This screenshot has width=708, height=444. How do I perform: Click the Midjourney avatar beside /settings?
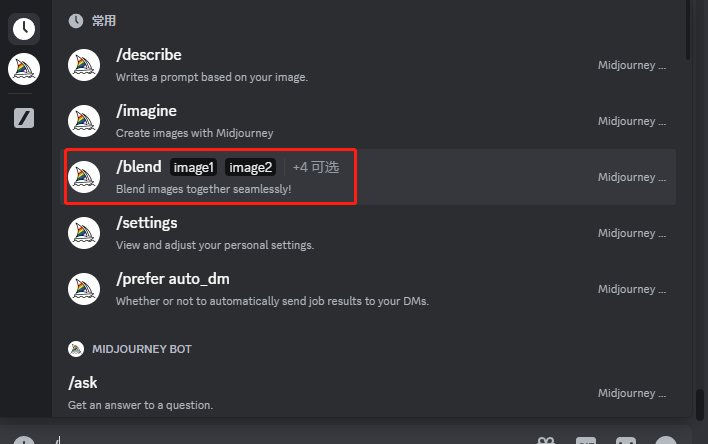pos(84,233)
